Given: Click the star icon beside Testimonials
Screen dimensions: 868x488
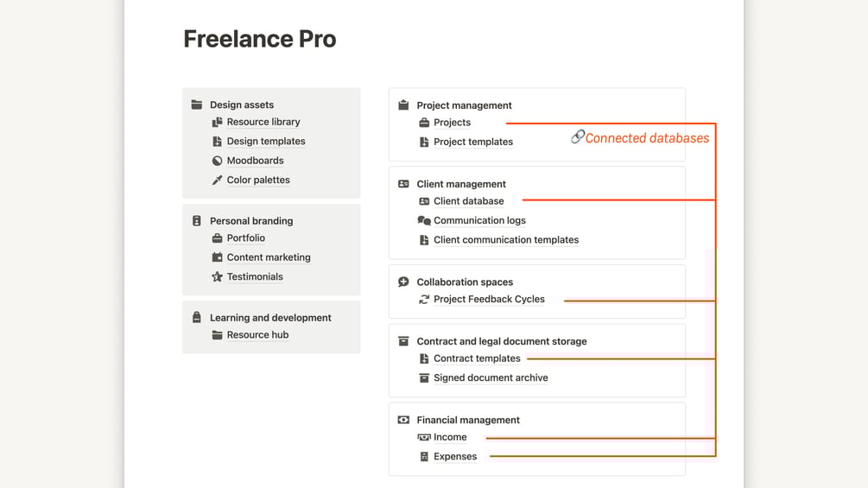Looking at the screenshot, I should 217,276.
